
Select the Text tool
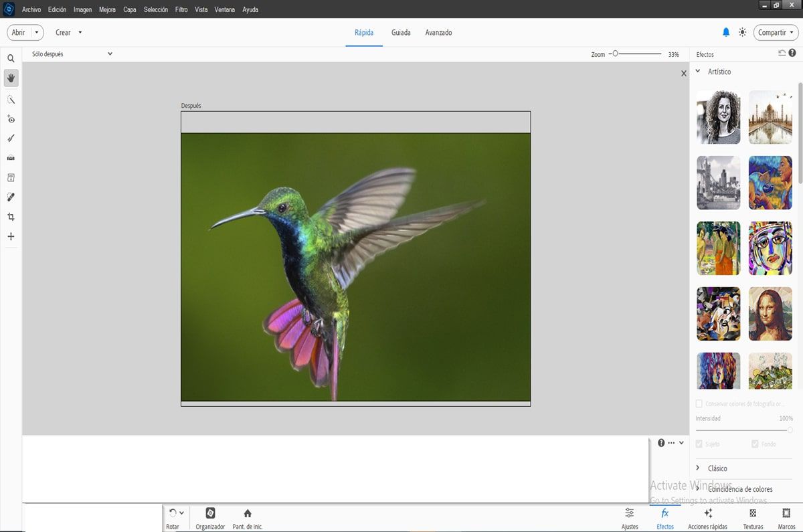(11, 178)
